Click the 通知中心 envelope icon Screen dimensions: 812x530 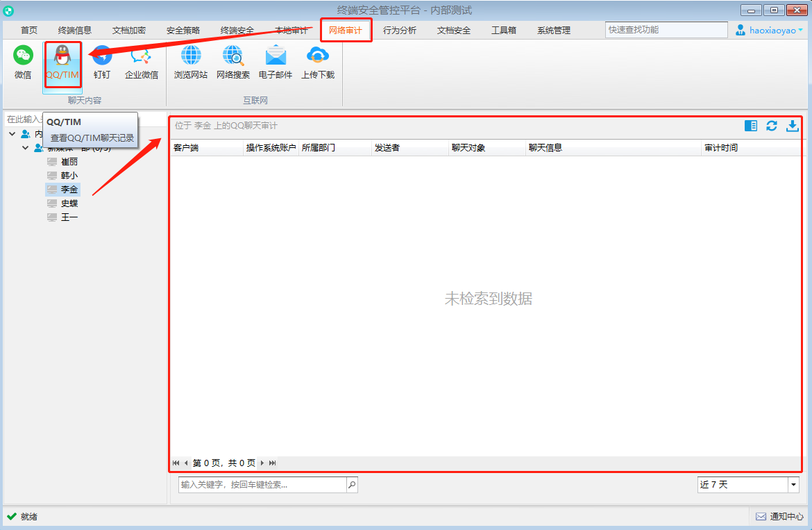pos(761,517)
